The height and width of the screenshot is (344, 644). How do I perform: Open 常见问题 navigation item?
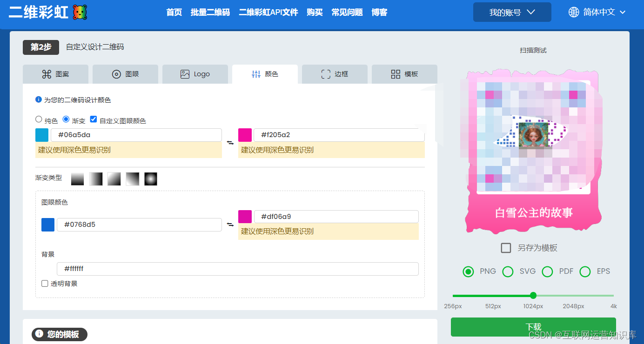click(x=347, y=13)
